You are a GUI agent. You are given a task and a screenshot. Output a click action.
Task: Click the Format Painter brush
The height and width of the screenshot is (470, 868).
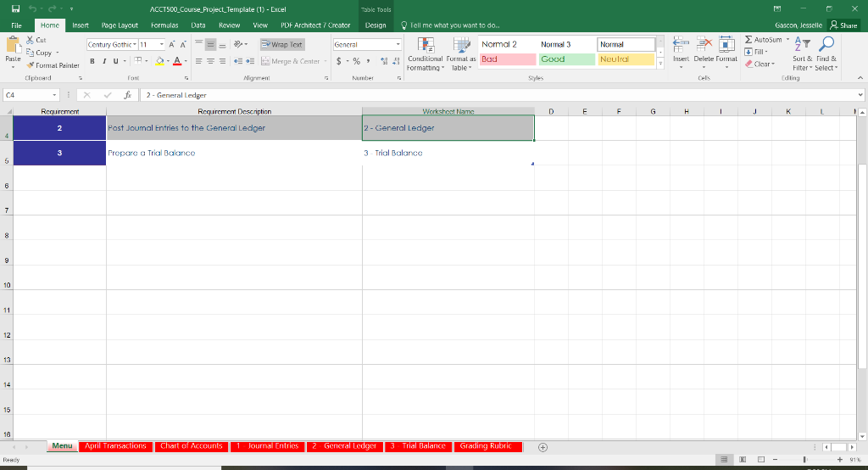pyautogui.click(x=31, y=65)
